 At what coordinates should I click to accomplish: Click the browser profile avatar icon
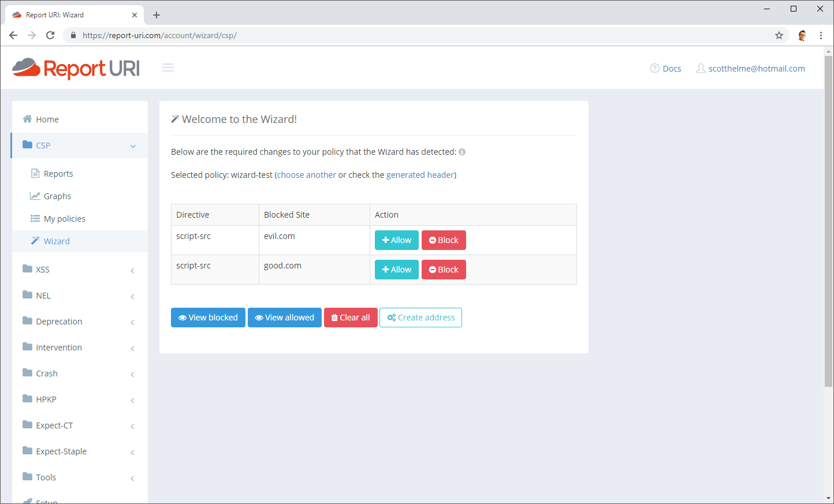pos(802,35)
